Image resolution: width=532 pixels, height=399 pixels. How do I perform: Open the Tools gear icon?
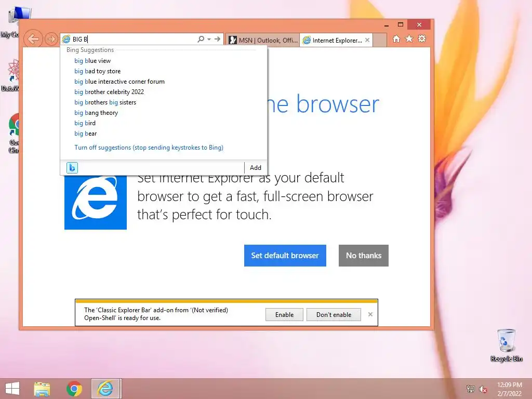pyautogui.click(x=422, y=39)
